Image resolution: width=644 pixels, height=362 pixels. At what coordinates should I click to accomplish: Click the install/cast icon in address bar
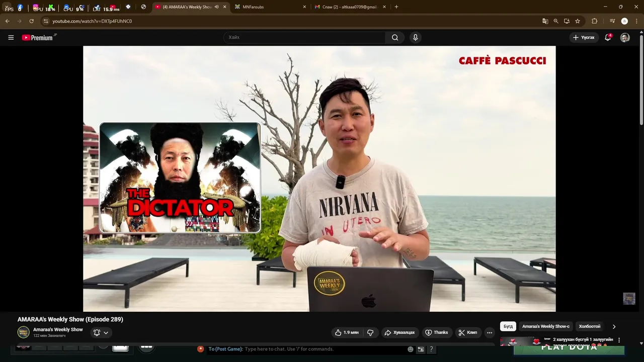click(567, 21)
